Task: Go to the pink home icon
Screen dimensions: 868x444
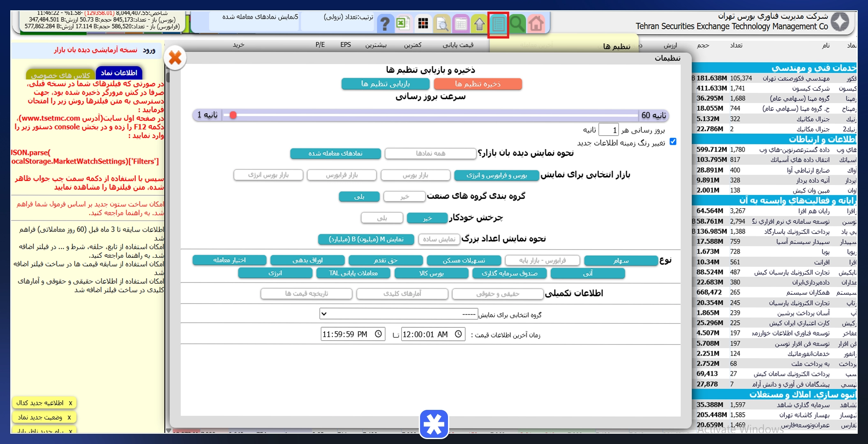Action: [x=536, y=23]
